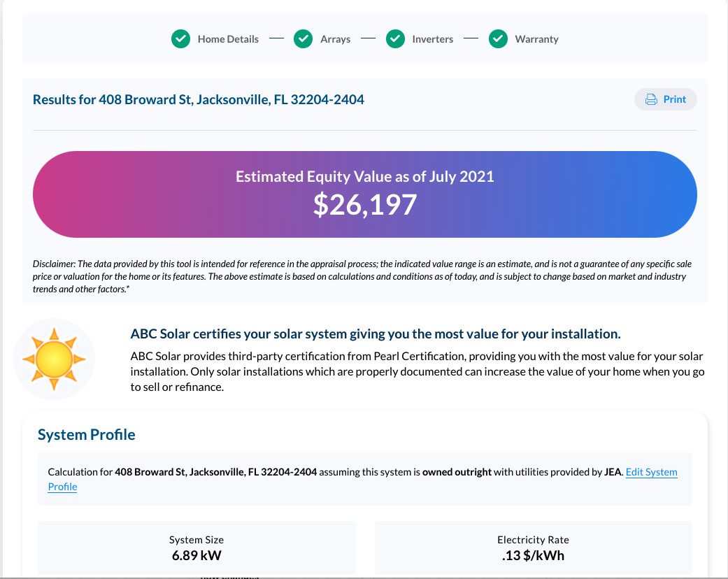
Task: Click the System Profile heading
Action: [86, 434]
